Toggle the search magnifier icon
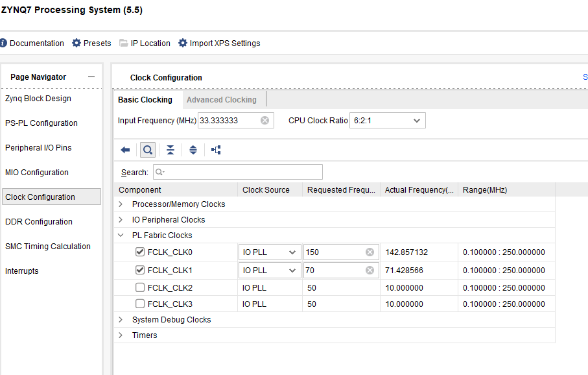This screenshot has width=588, height=375. pos(148,150)
